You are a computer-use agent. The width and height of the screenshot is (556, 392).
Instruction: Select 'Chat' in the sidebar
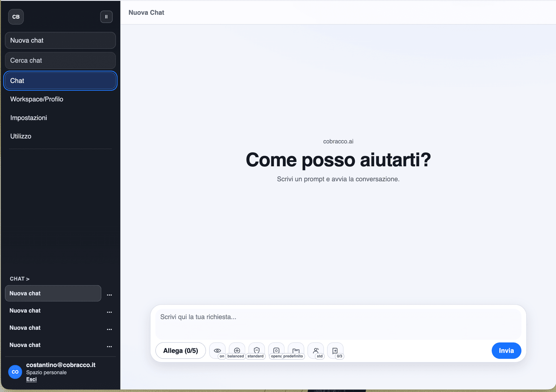click(x=60, y=81)
